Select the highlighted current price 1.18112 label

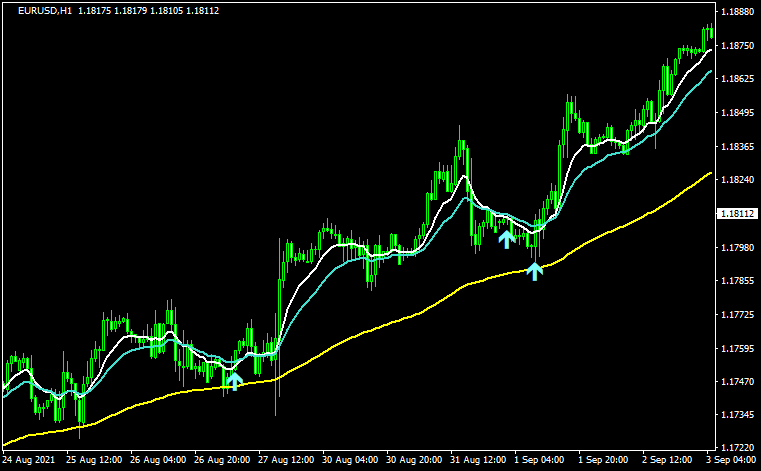736,214
